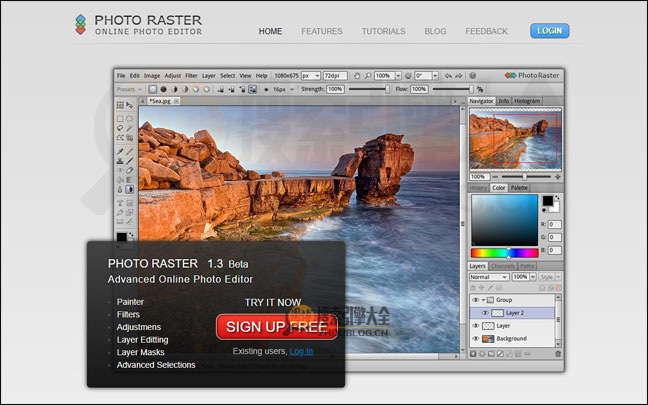The height and width of the screenshot is (405, 648).
Task: Open the File menu
Action: (121, 76)
